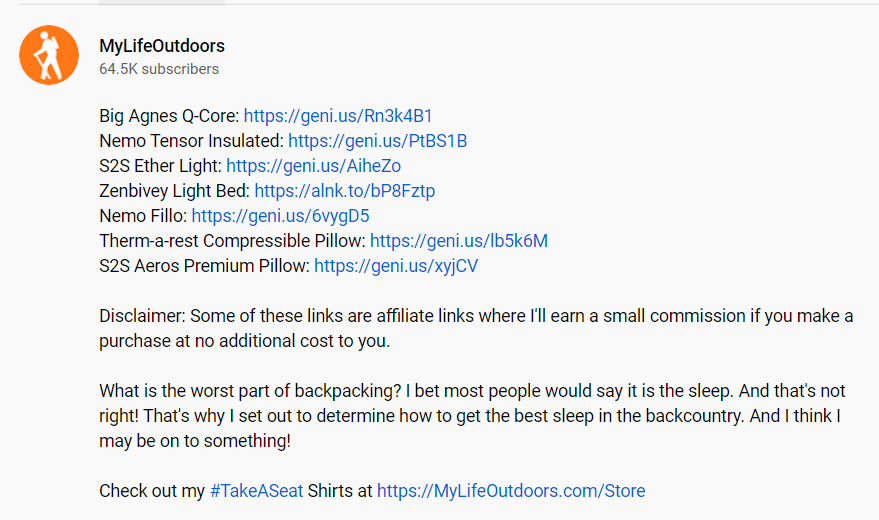The height and width of the screenshot is (520, 879).
Task: Open the S2S Ether Light link
Action: click(x=313, y=166)
